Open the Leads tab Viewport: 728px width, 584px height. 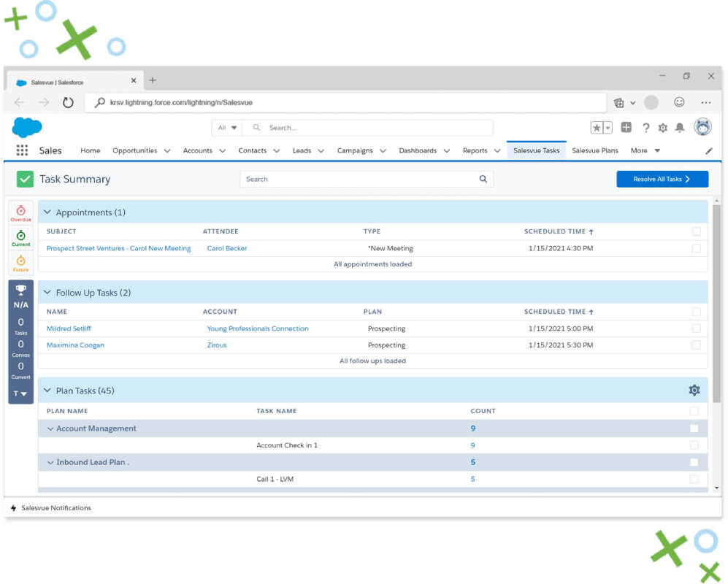(302, 150)
